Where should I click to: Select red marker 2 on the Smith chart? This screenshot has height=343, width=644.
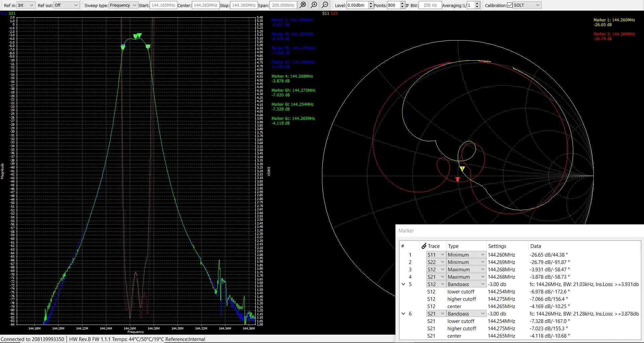point(457,179)
